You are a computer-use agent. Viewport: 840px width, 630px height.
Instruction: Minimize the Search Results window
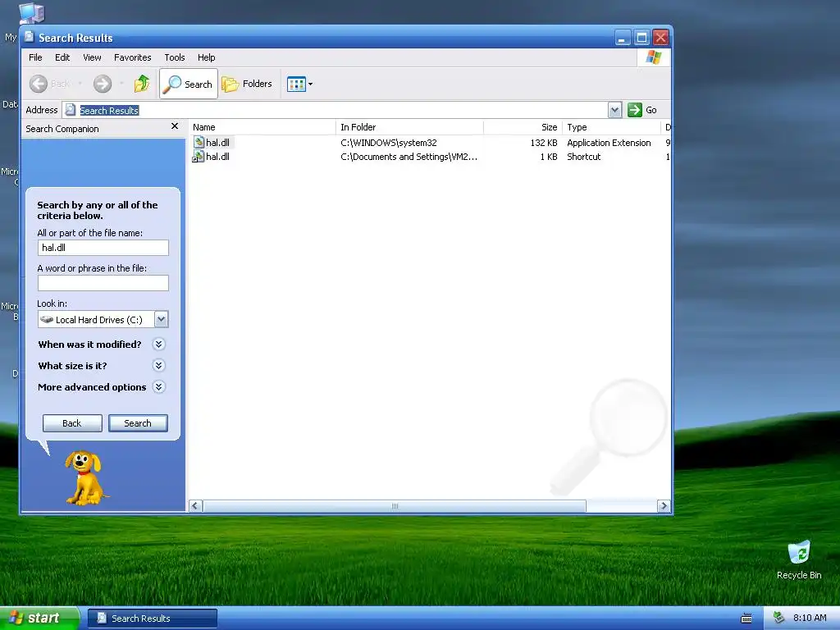tap(623, 38)
